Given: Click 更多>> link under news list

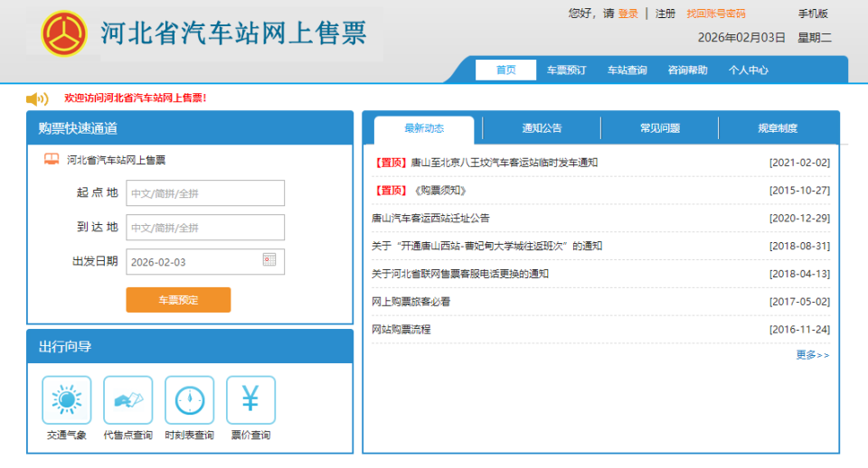Looking at the screenshot, I should point(813,355).
